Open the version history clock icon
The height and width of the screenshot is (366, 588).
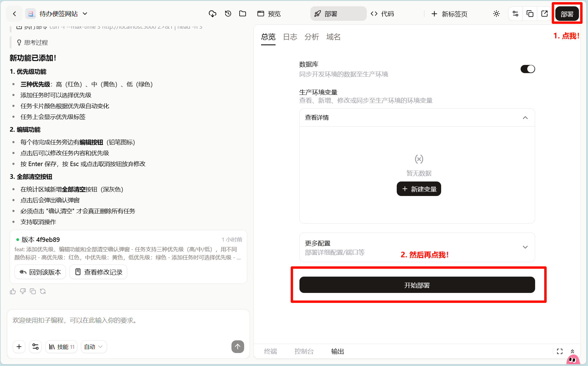click(228, 14)
